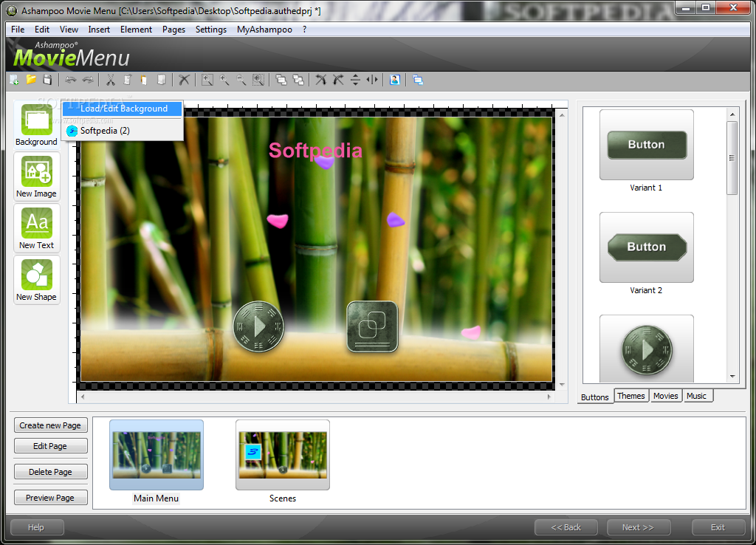
Task: Click the Rotate right toolbar icon
Action: (338, 80)
